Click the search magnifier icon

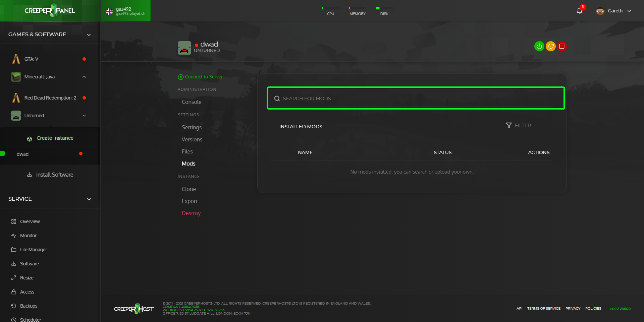(277, 99)
